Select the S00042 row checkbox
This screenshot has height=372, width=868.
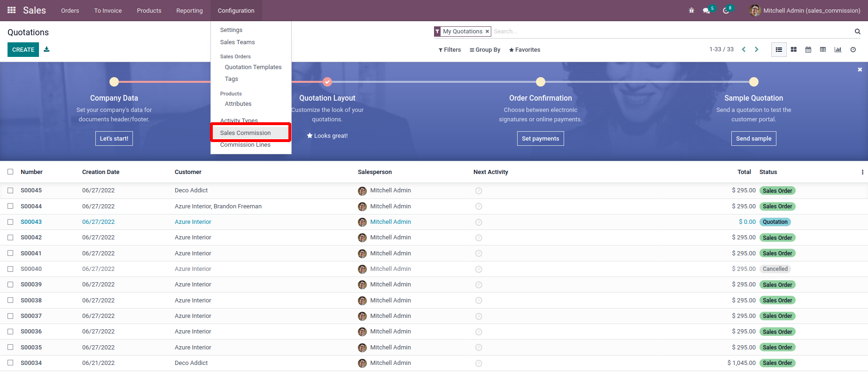coord(10,237)
